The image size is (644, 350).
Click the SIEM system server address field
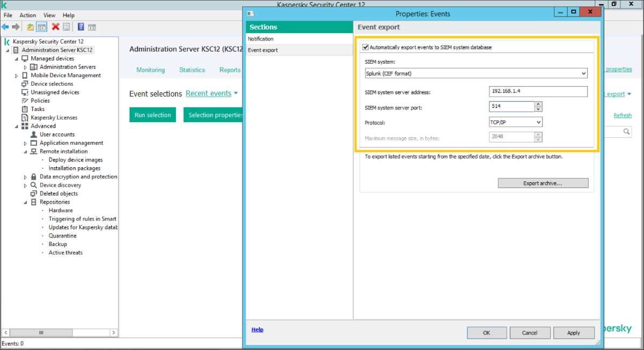coord(538,92)
